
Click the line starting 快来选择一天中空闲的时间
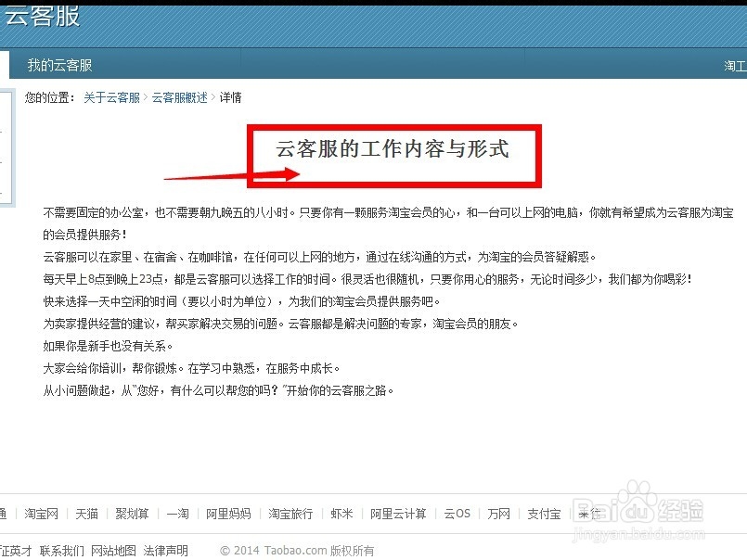(241, 301)
